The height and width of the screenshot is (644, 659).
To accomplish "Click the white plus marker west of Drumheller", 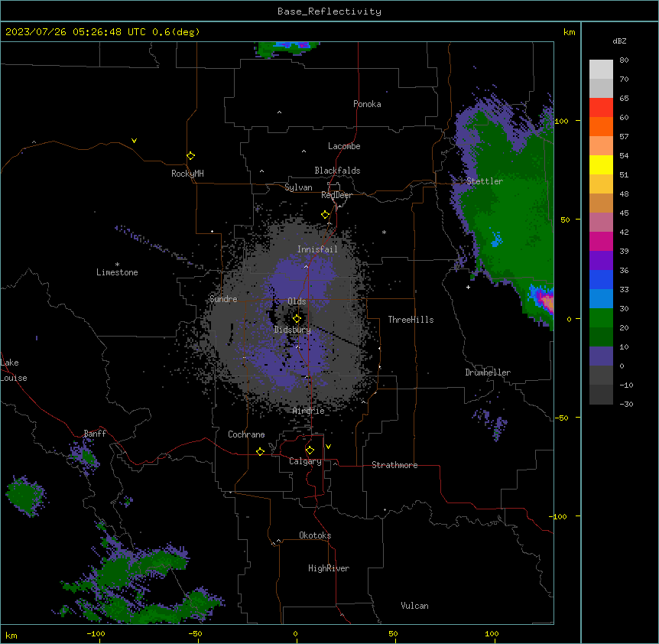I will pyautogui.click(x=468, y=287).
